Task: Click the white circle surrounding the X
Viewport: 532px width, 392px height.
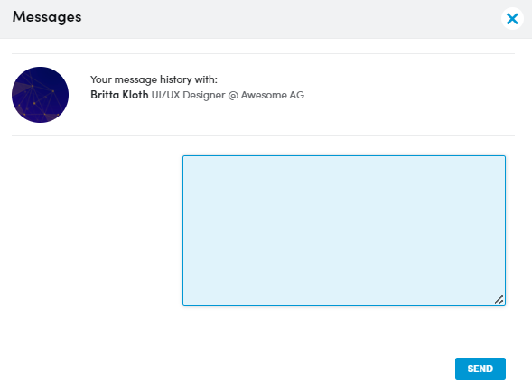Action: (512, 19)
